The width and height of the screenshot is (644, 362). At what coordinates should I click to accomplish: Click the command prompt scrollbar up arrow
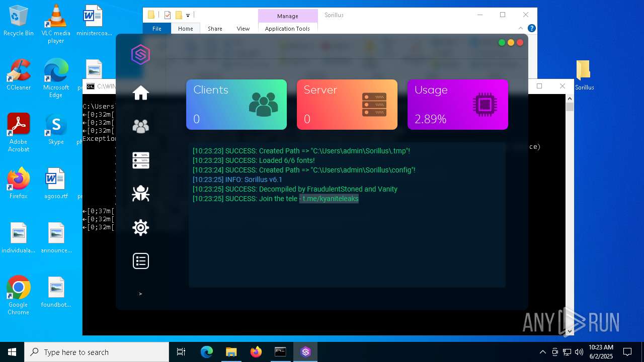pos(570,99)
